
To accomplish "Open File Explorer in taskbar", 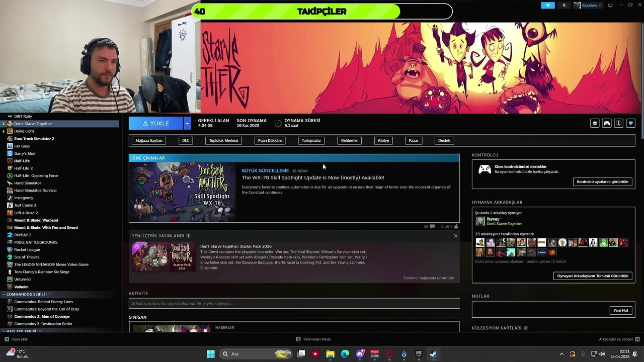I will (330, 354).
